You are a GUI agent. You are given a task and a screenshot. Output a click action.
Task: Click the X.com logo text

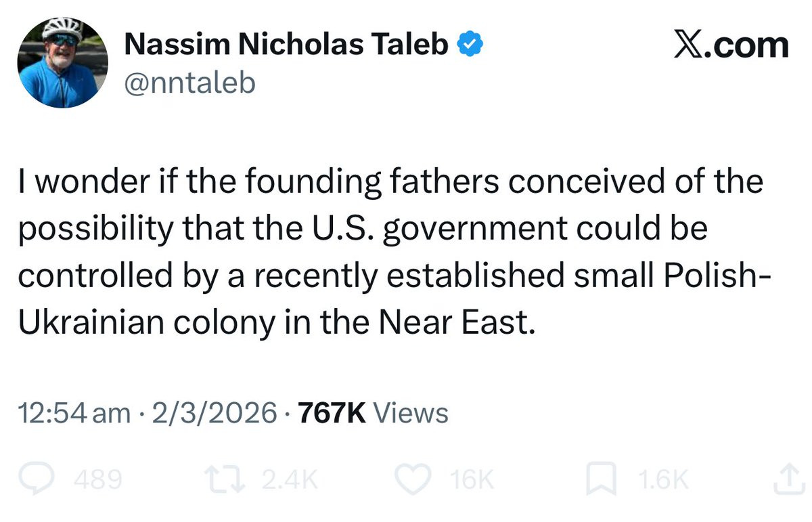click(731, 45)
